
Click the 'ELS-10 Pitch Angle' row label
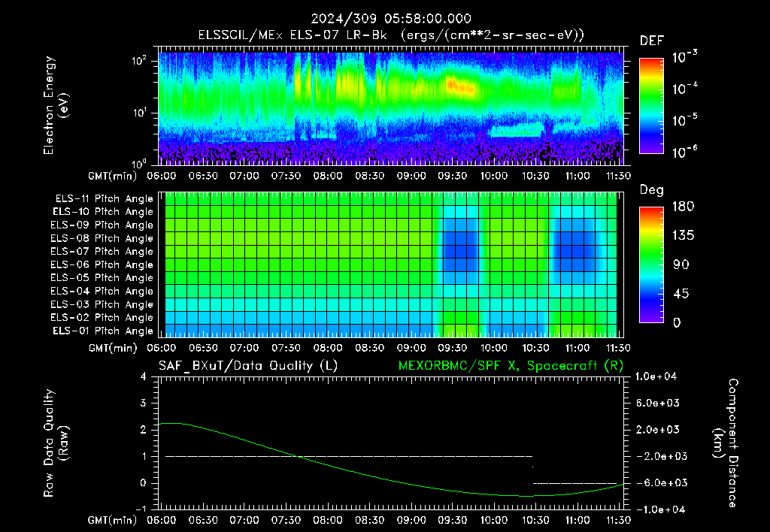click(x=103, y=212)
